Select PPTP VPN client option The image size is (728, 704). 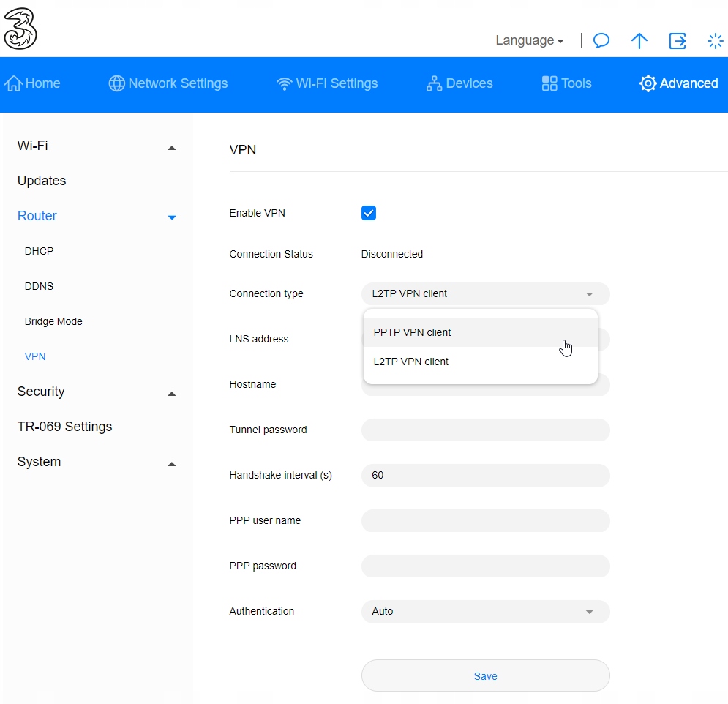(412, 332)
